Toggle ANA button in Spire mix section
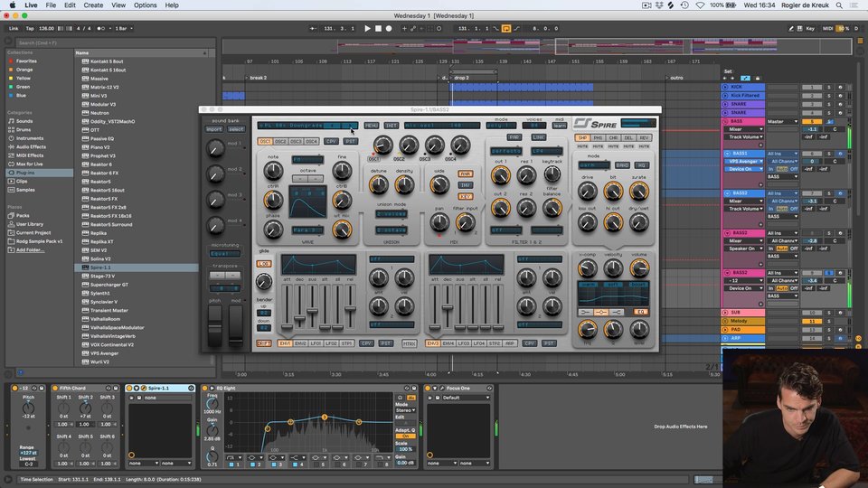 point(465,174)
